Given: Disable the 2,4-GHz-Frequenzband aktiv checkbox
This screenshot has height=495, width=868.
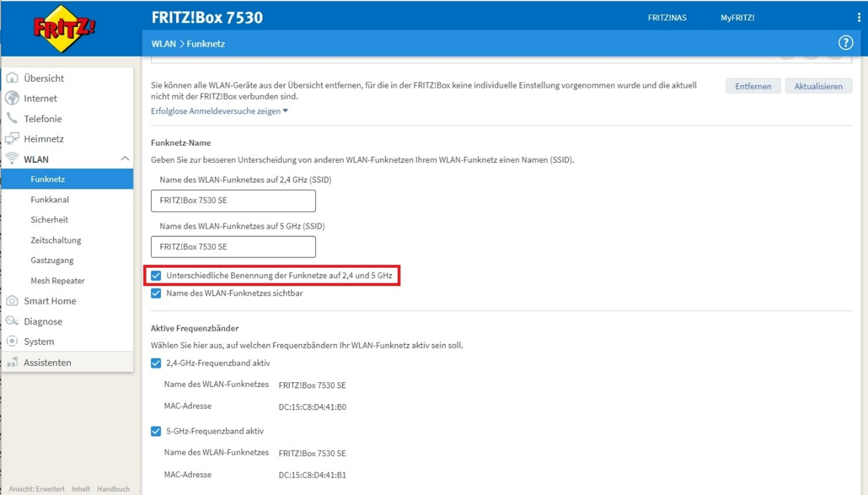Looking at the screenshot, I should pos(156,363).
